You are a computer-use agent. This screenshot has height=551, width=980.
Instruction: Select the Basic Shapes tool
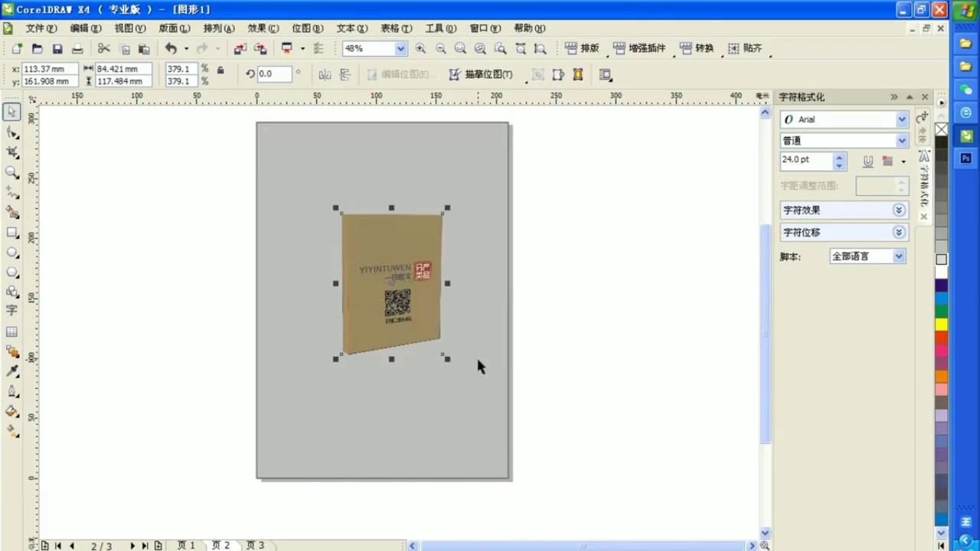(11, 292)
